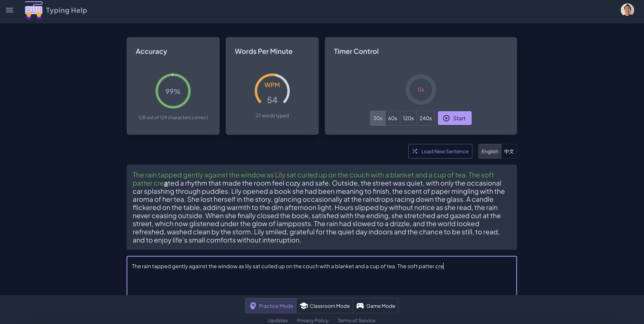Choose the 120s timer duration

point(409,118)
